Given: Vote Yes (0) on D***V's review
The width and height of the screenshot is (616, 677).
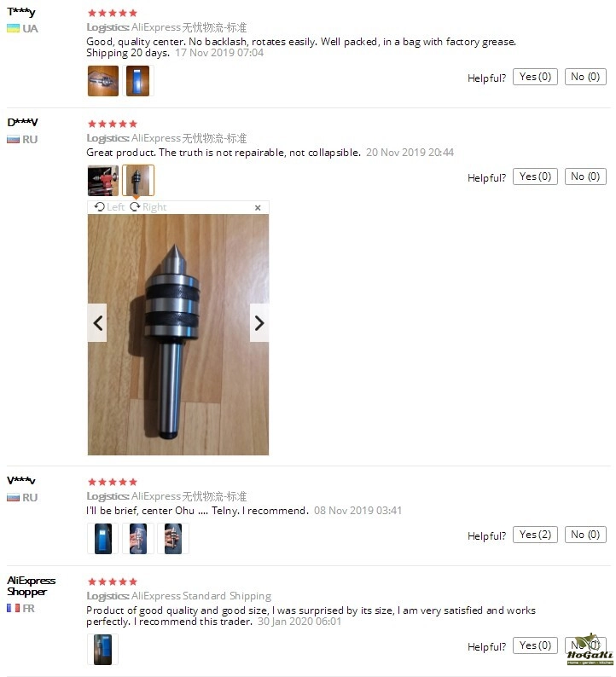Looking at the screenshot, I should point(535,176).
